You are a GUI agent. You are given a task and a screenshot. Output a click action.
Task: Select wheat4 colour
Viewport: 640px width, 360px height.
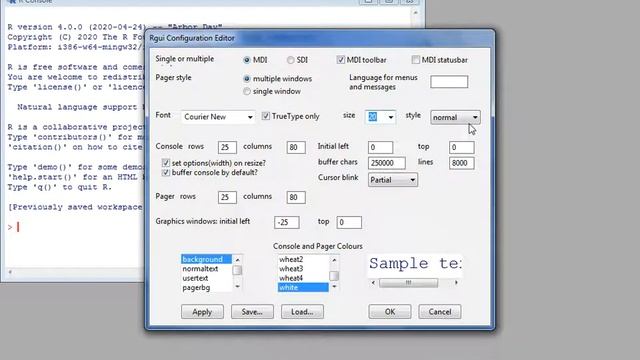point(303,278)
